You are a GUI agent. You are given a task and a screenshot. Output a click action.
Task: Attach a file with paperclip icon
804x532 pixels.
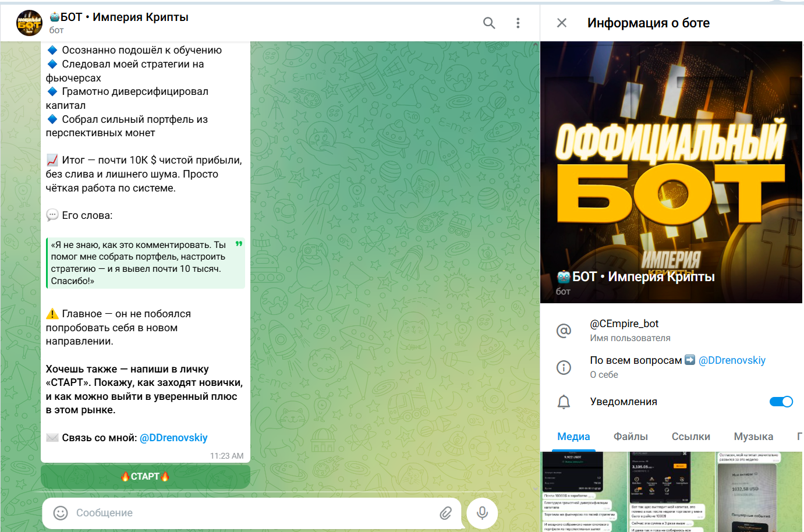coord(445,513)
